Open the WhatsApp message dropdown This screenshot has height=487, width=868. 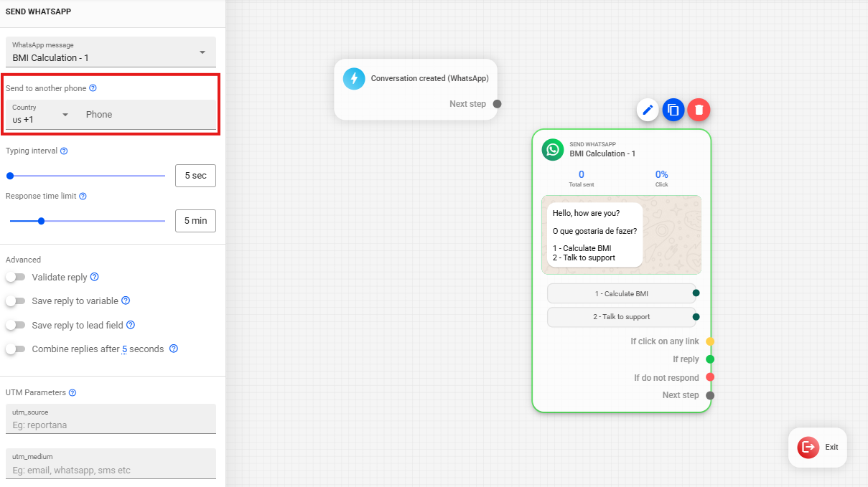[x=111, y=52]
